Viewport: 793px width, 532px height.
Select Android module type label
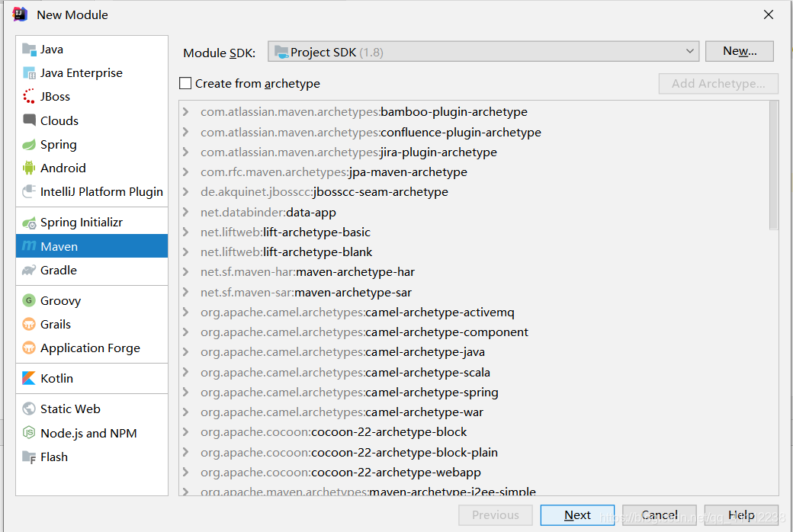pyautogui.click(x=63, y=168)
